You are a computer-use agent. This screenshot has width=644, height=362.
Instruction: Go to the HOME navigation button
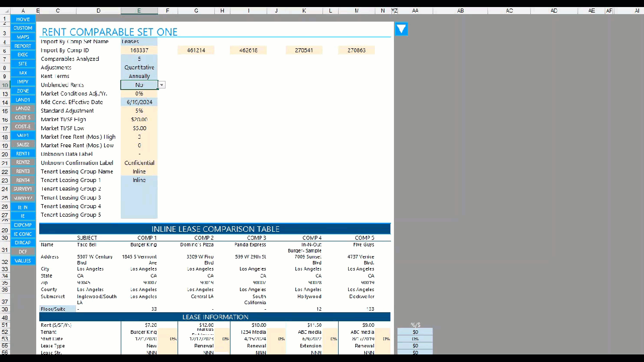(x=23, y=19)
